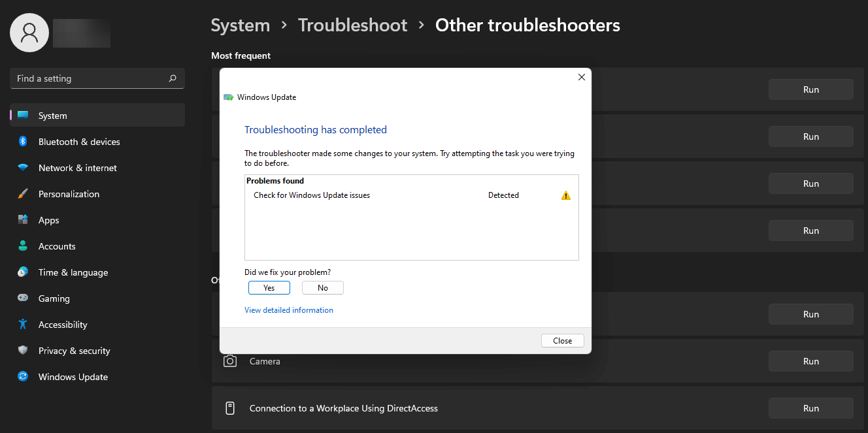Viewport: 868px width, 433px height.
Task: Open Accounts settings page
Action: [97, 246]
